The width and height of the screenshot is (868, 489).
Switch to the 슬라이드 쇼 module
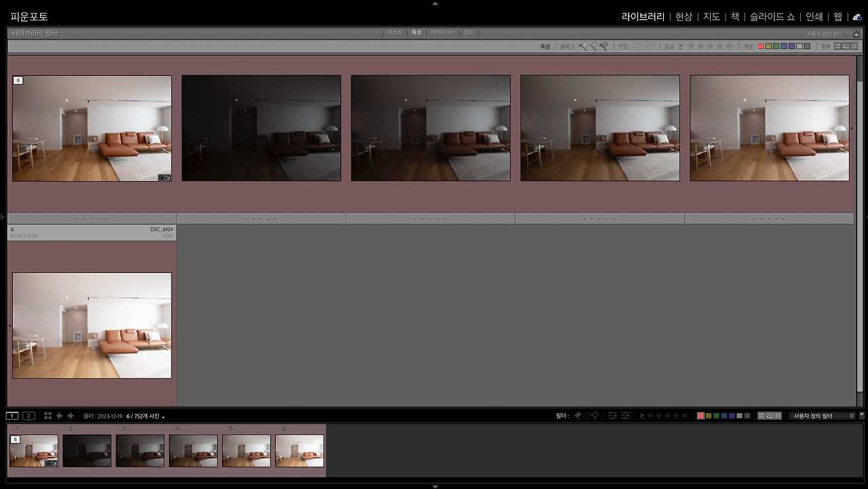coord(772,16)
